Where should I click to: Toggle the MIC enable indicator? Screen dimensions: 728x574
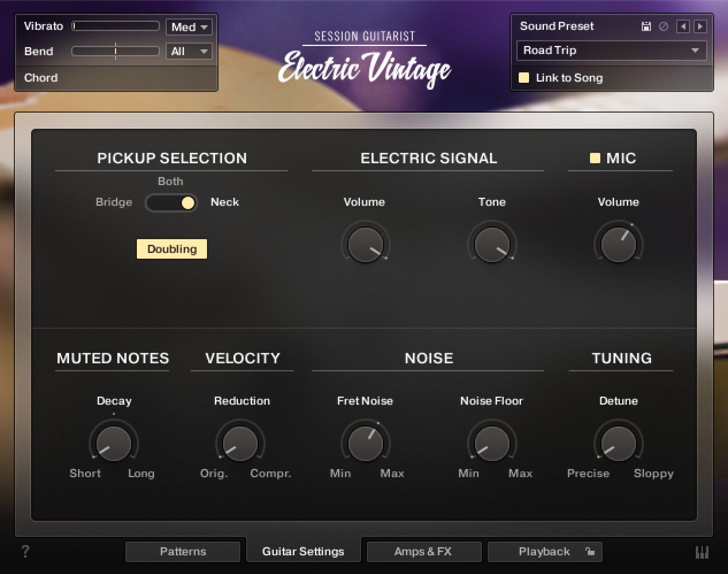[x=595, y=158]
